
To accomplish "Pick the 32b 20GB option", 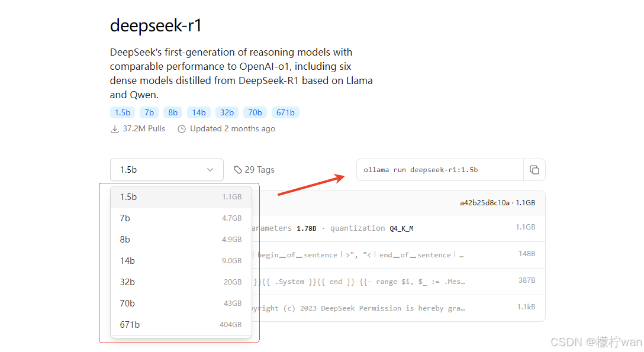I will 181,282.
